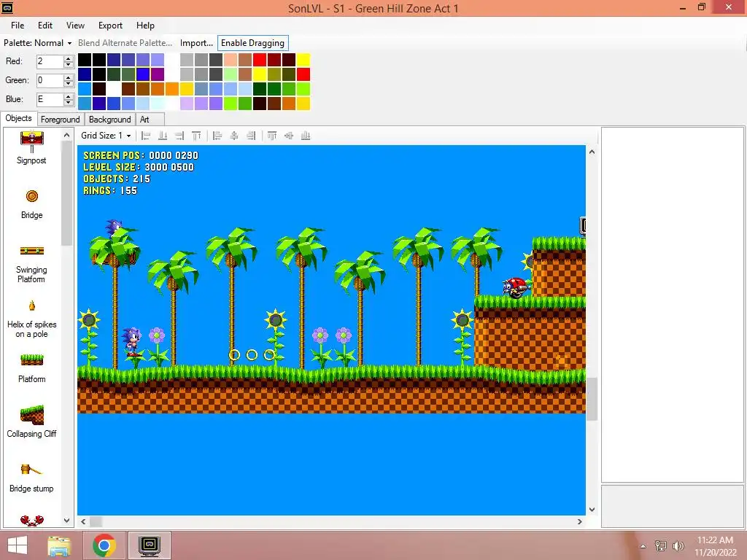Click the align bottom edges icon

click(x=306, y=136)
